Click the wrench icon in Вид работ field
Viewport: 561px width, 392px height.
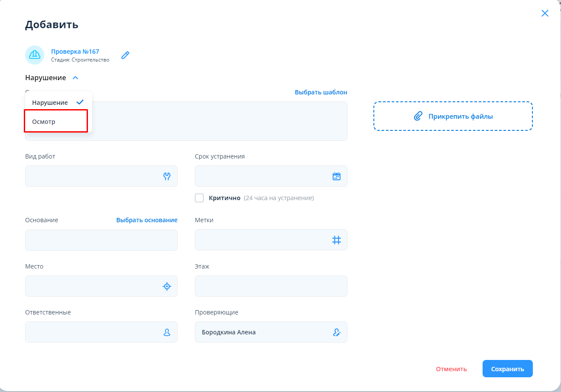(x=167, y=176)
